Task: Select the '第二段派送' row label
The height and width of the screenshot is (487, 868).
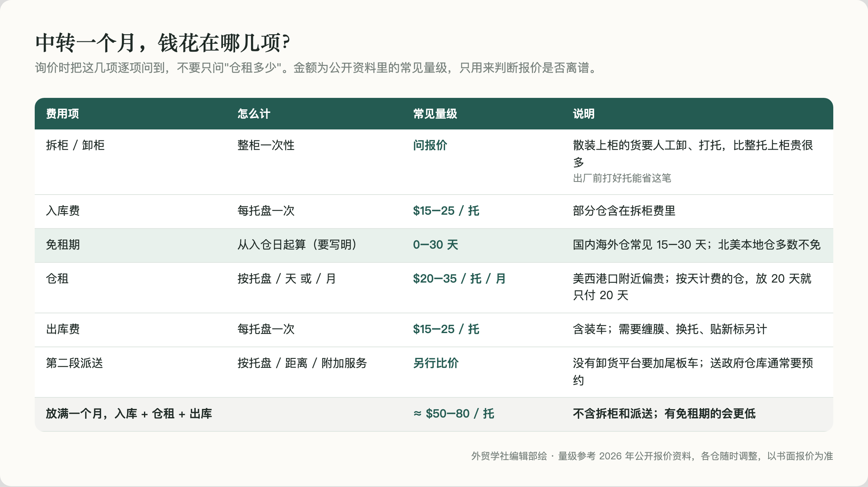Action: 74,363
